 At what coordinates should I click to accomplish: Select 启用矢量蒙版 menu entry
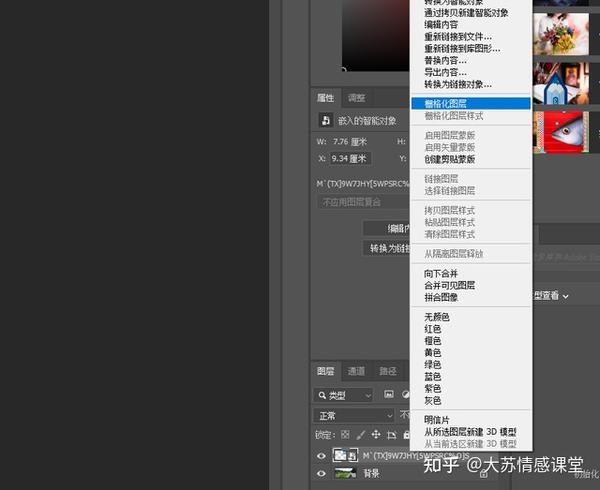point(471,147)
